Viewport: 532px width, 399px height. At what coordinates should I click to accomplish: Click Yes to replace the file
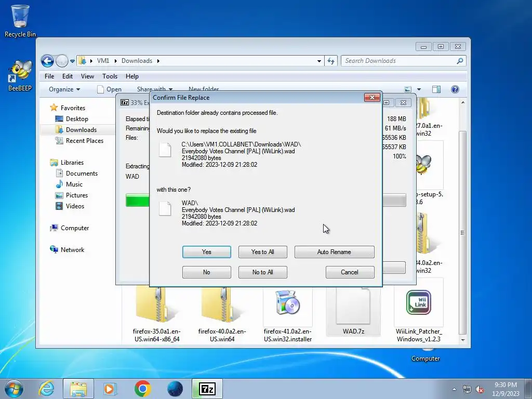pos(206,252)
